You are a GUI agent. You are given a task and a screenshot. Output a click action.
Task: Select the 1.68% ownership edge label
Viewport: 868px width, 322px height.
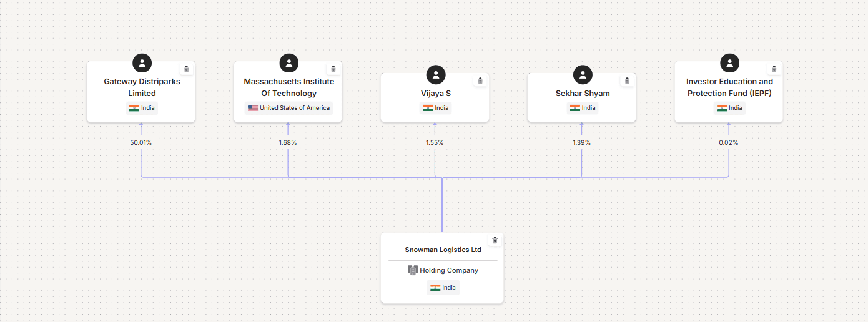[x=288, y=143]
